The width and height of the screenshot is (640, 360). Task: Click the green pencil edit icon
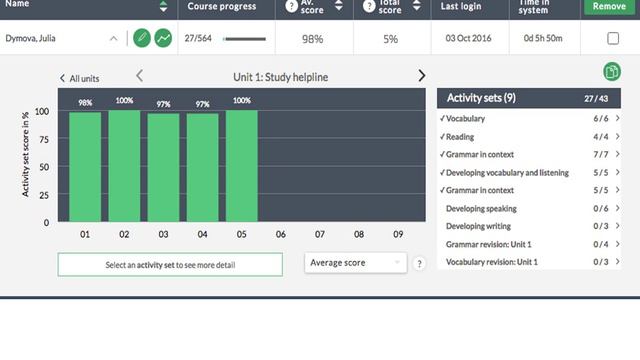click(142, 38)
